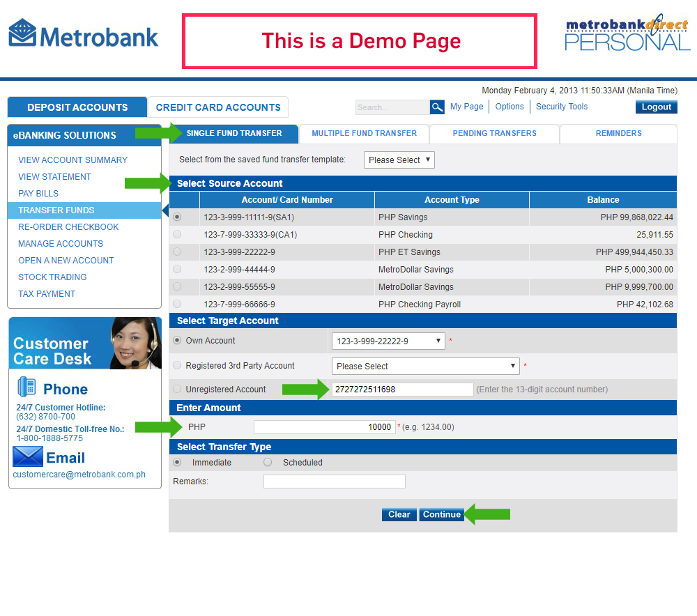697x616 pixels.
Task: Select source account 123-2-999-55555-9 radio button
Action: pyautogui.click(x=177, y=286)
